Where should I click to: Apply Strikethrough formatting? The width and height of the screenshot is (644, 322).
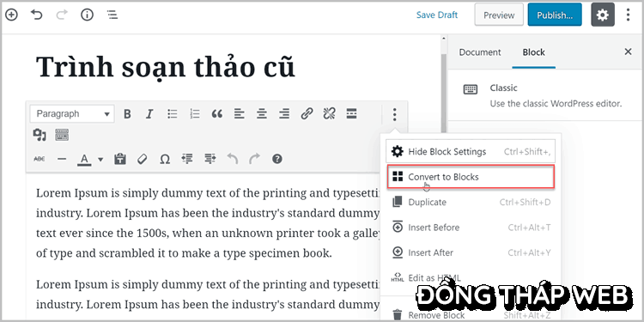point(39,159)
